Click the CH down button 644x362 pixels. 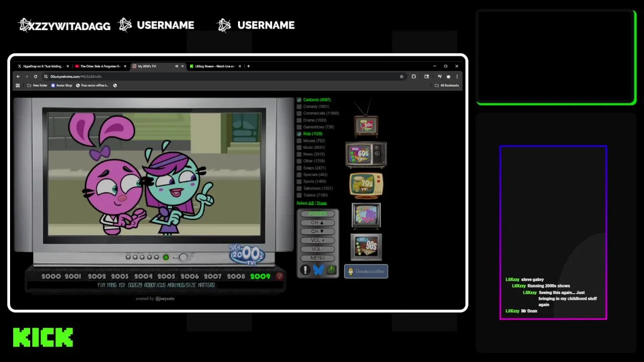(317, 231)
